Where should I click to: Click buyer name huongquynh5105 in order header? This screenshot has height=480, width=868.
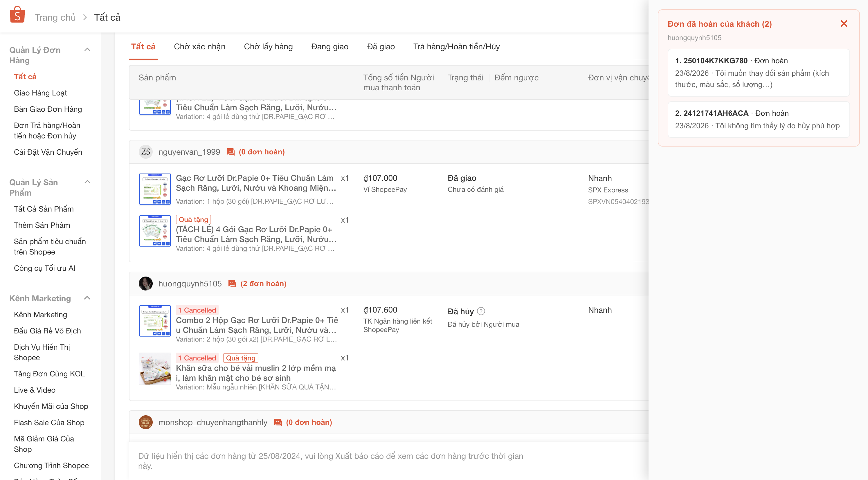(x=190, y=284)
